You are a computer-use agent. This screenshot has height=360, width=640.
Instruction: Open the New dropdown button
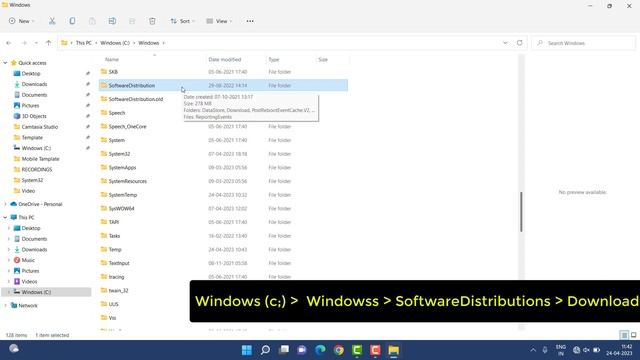(21, 21)
